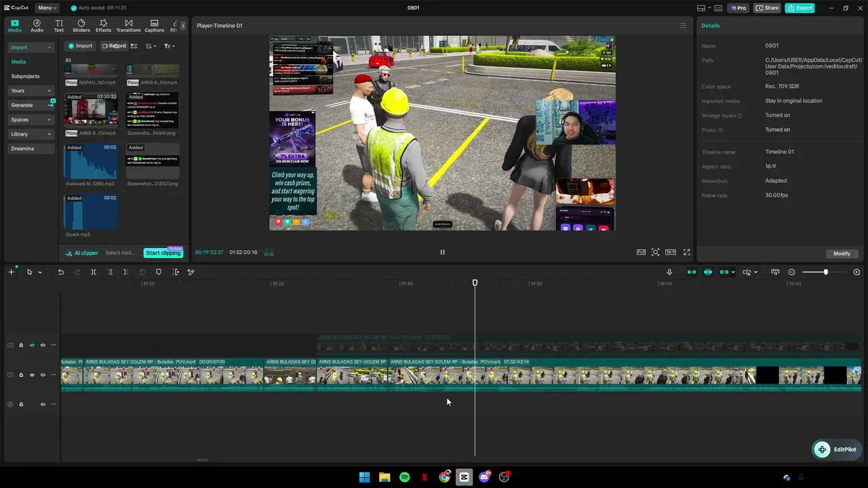The width and height of the screenshot is (868, 488).
Task: Open File Explorer from the taskbar
Action: (384, 477)
